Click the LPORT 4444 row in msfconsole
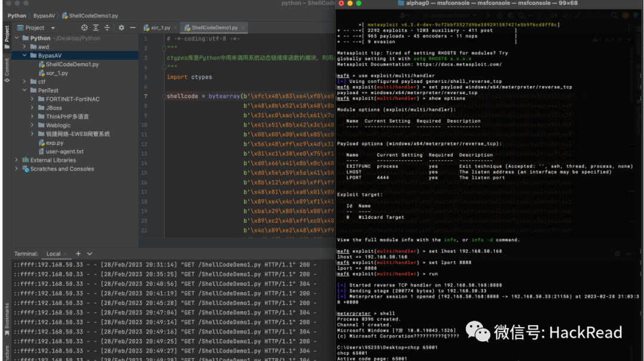The height and width of the screenshot is (361, 644). tap(426, 178)
